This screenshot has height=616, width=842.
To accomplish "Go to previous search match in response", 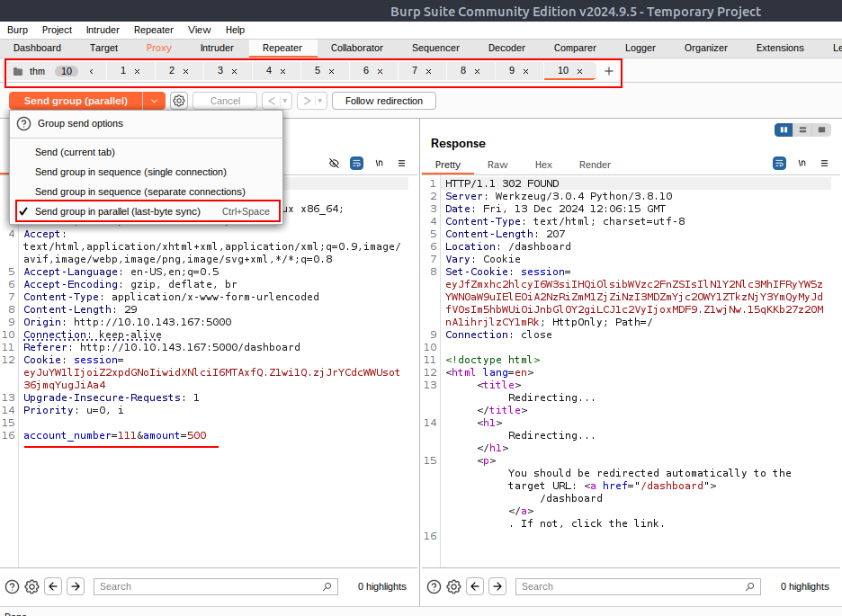I will click(x=475, y=586).
